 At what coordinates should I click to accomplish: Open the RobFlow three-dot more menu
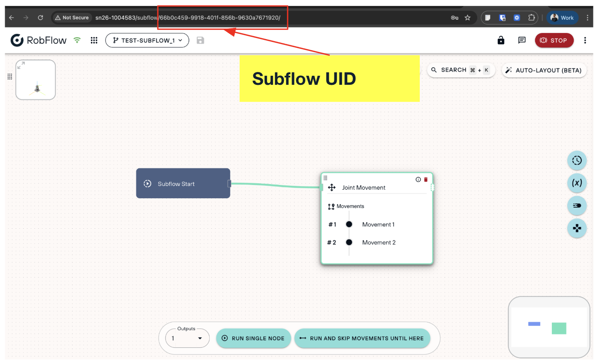(585, 40)
